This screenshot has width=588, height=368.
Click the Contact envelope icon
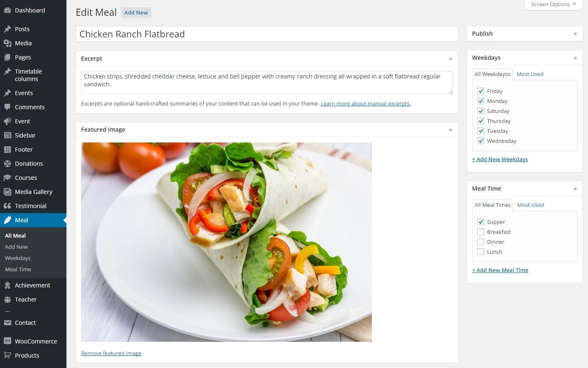coord(7,323)
